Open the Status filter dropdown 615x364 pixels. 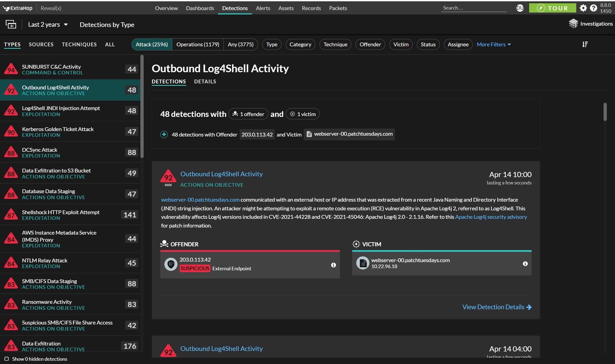pos(428,45)
